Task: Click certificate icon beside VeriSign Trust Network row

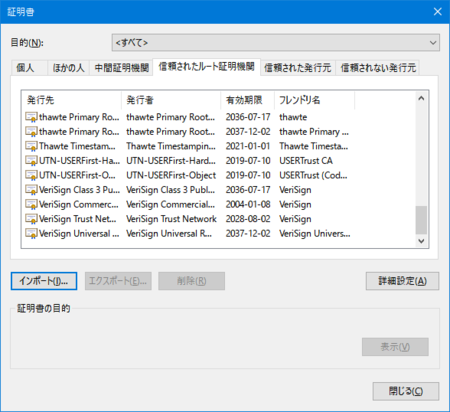Action: (31, 219)
